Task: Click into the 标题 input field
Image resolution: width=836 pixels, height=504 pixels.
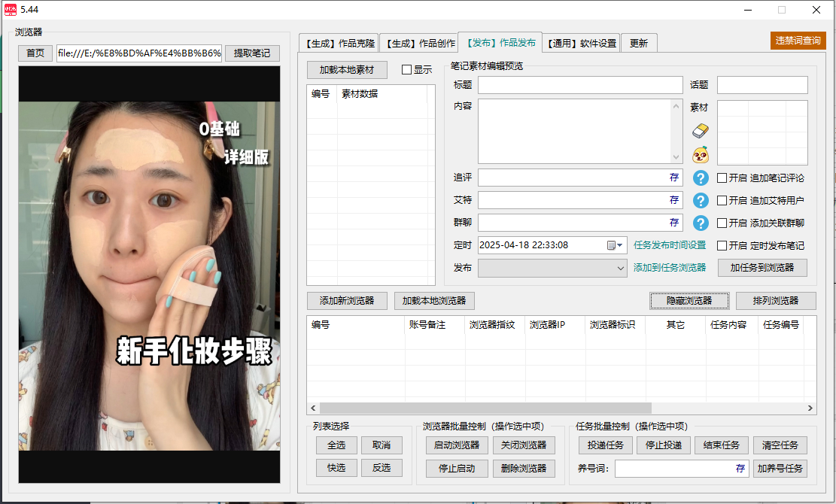Action: click(x=579, y=85)
